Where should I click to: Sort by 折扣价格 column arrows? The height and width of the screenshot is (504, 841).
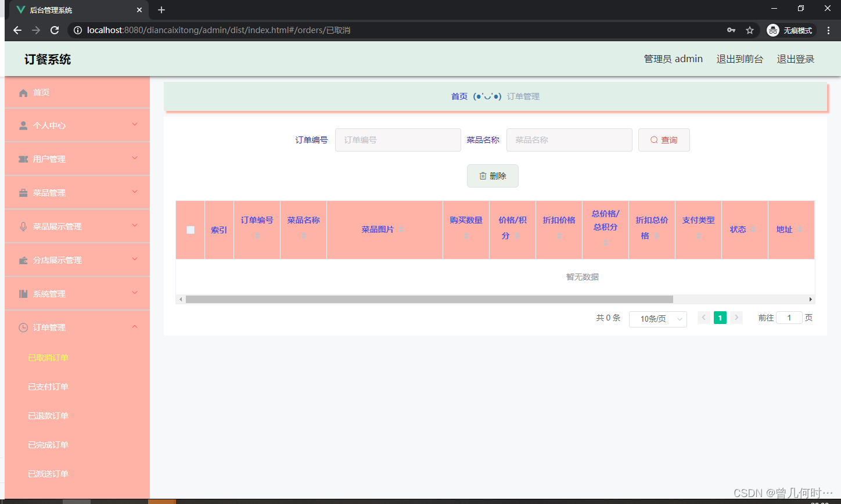point(559,235)
